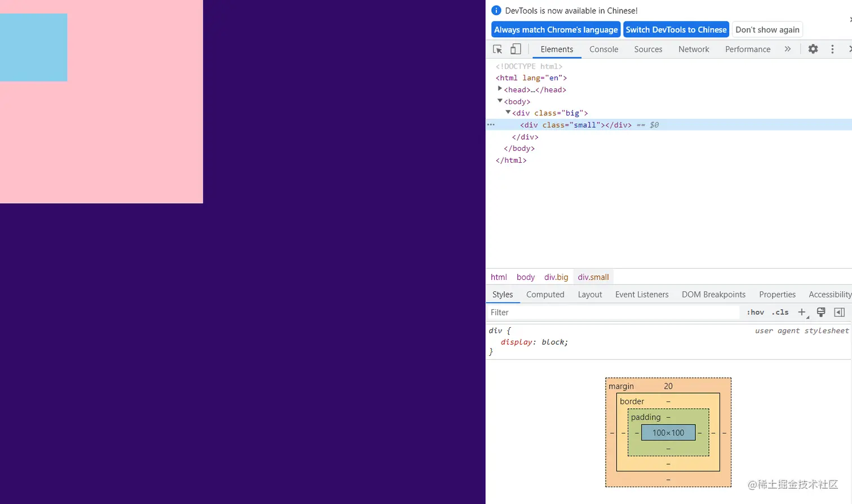Switch to the Console tab
The width and height of the screenshot is (852, 504).
[x=603, y=49]
